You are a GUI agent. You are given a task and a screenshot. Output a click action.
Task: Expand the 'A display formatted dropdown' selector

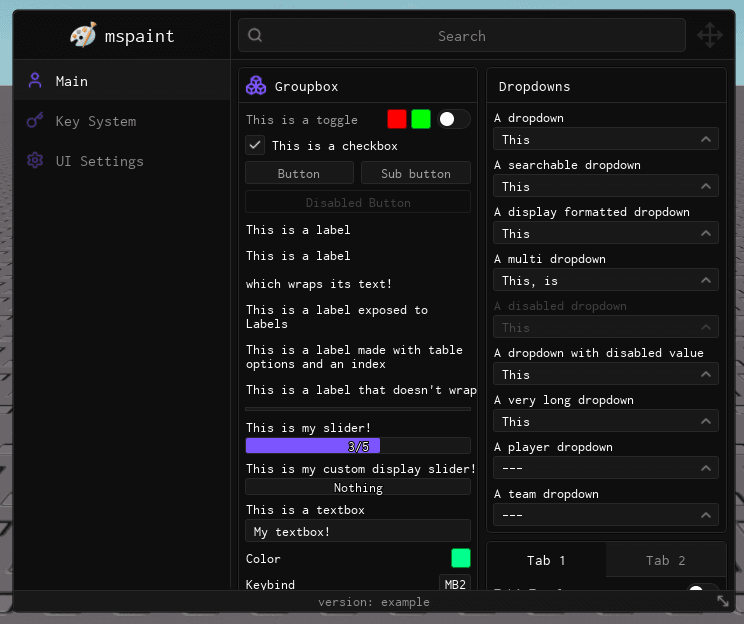coord(606,233)
